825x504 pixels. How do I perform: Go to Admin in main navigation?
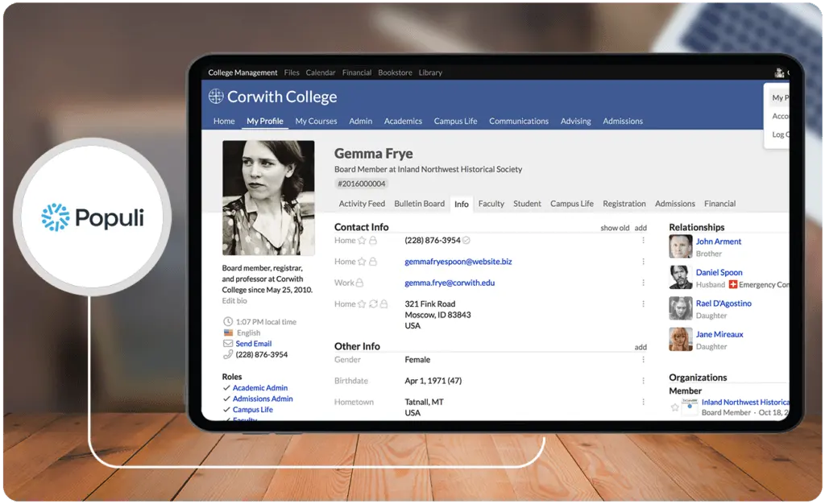360,121
